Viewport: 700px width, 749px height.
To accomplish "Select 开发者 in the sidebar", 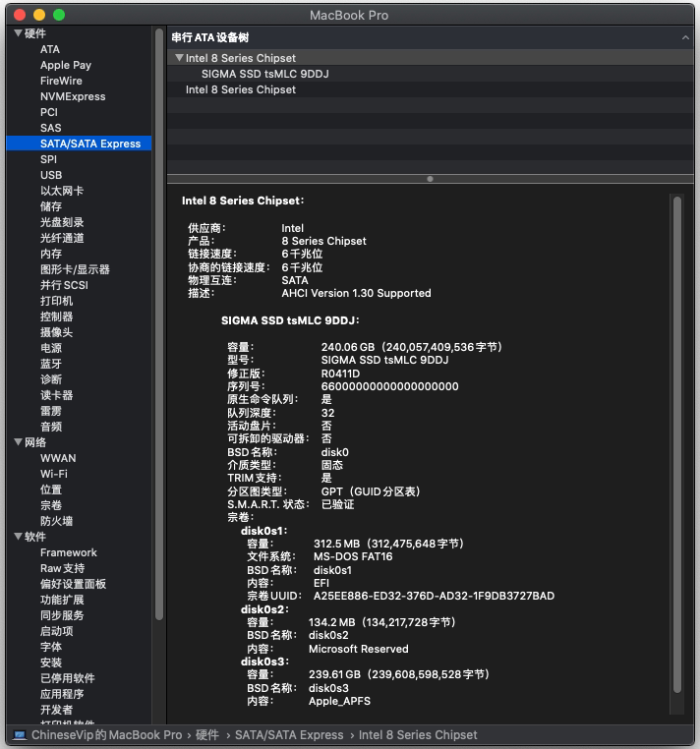I will [x=56, y=710].
